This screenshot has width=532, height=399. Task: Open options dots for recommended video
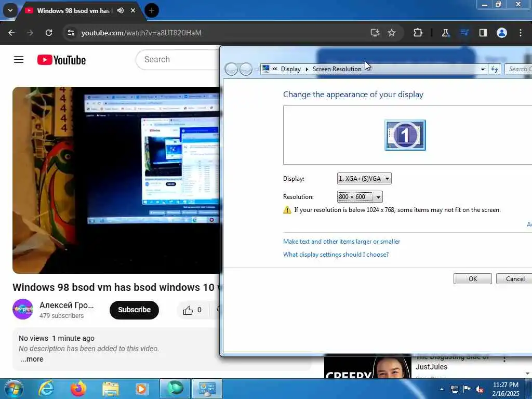[x=504, y=358]
